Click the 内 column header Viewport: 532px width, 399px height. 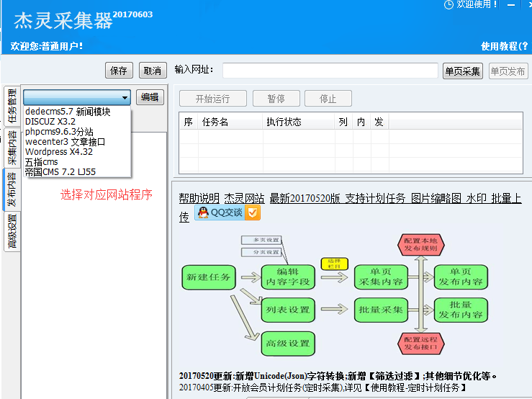coord(361,122)
